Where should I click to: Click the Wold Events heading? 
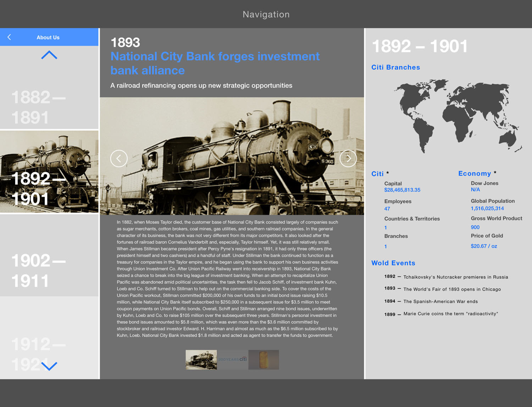pos(393,263)
